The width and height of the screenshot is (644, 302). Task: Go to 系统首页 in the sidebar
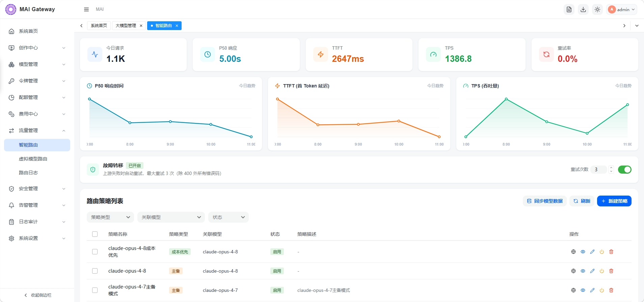(x=37, y=31)
